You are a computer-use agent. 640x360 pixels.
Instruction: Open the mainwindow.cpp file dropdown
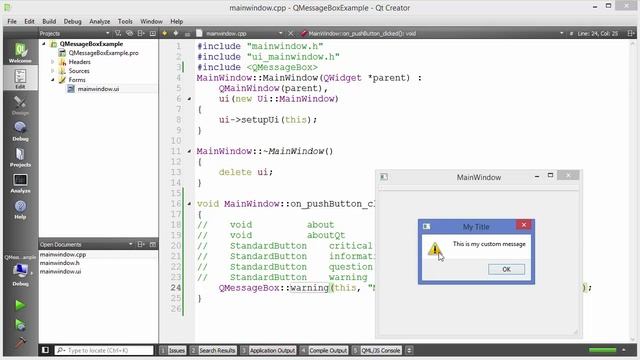click(x=280, y=33)
